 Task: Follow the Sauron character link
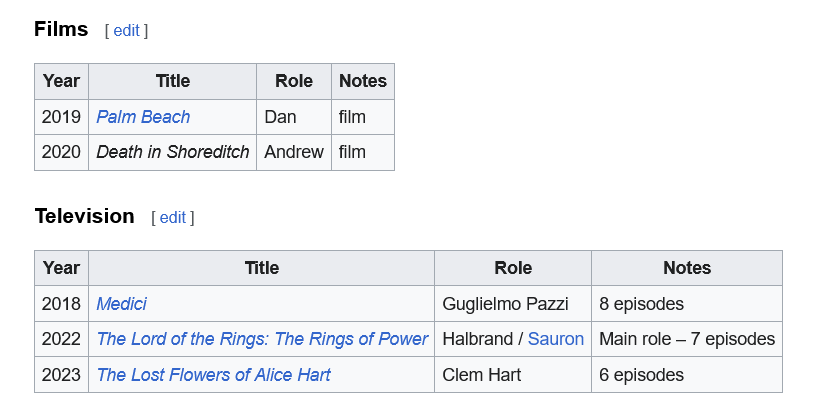point(556,339)
